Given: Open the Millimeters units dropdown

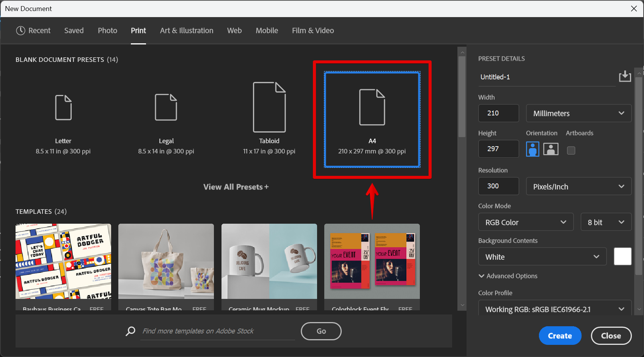Looking at the screenshot, I should tap(578, 113).
